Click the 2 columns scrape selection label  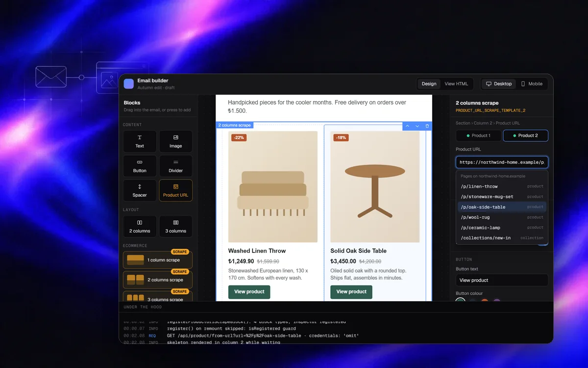(235, 125)
